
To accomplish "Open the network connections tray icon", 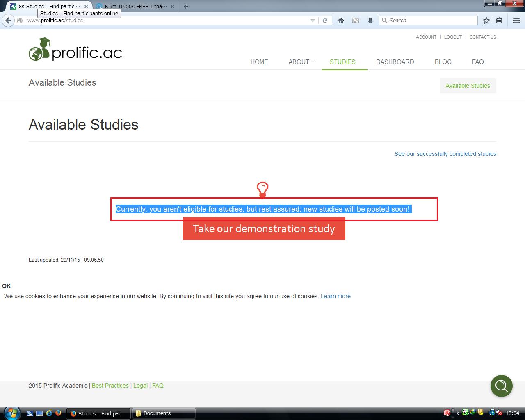I will (491, 413).
